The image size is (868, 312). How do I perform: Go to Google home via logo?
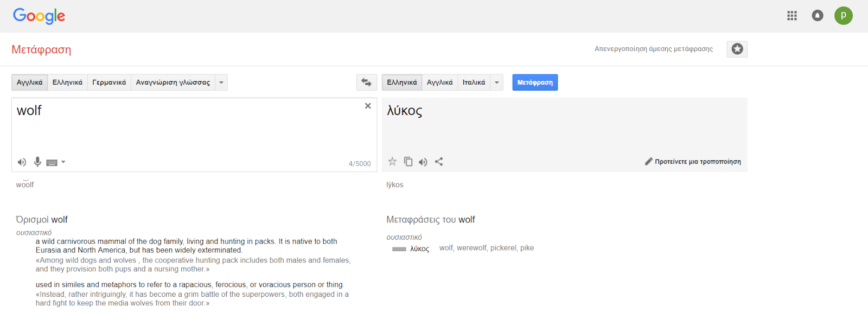pyautogui.click(x=39, y=16)
